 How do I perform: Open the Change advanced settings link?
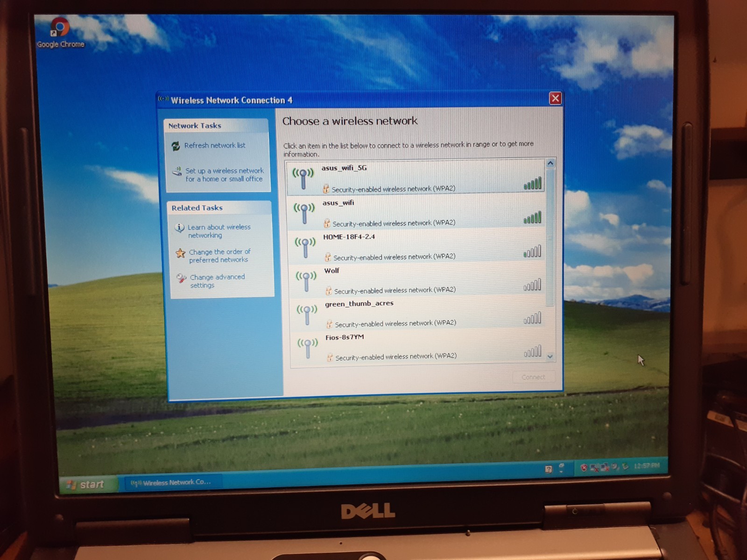[217, 281]
